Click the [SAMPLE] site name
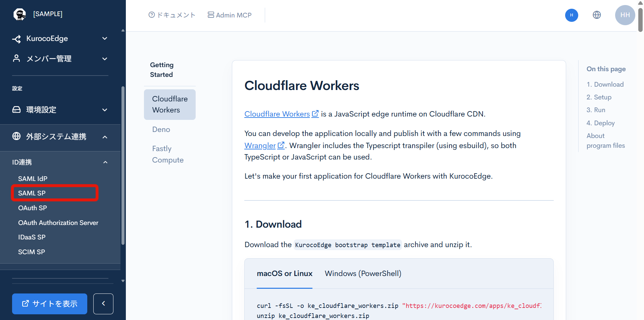Image resolution: width=644 pixels, height=320 pixels. point(48,14)
